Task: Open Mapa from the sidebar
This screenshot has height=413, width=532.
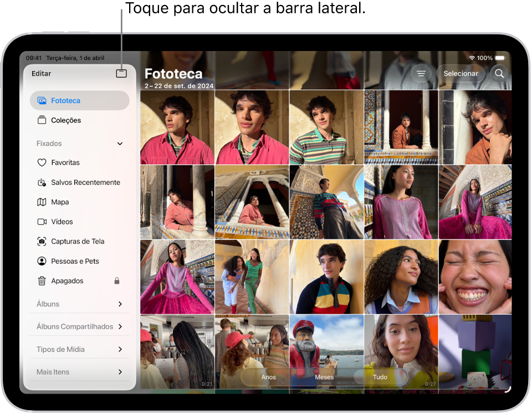Action: click(x=60, y=202)
